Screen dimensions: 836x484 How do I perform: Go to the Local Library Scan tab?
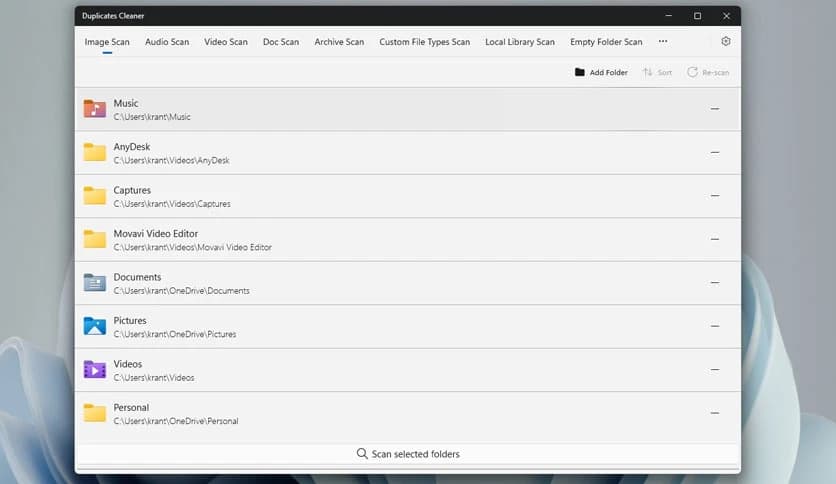520,42
